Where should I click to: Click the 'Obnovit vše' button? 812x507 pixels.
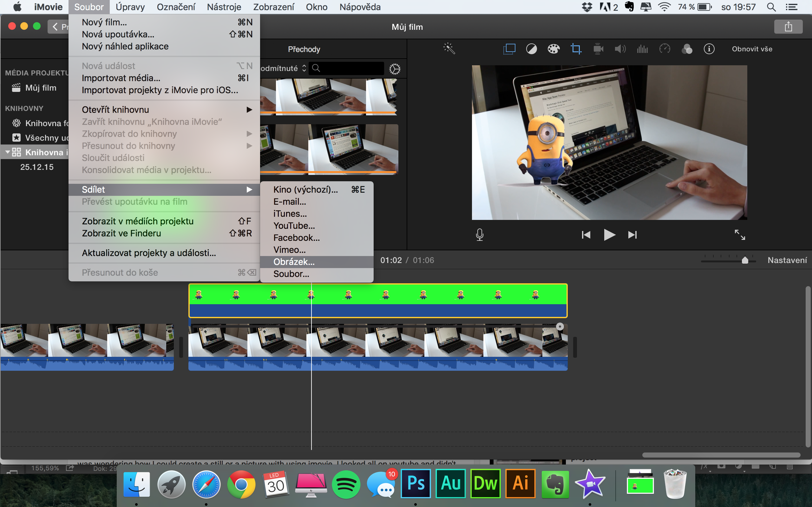pos(752,48)
